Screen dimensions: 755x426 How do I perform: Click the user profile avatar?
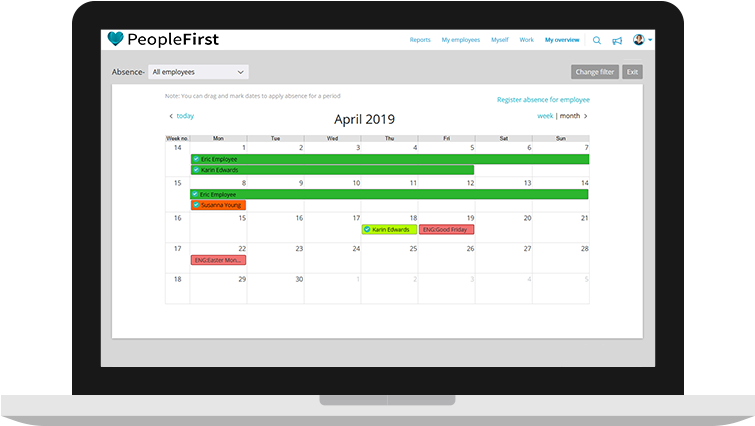point(639,40)
